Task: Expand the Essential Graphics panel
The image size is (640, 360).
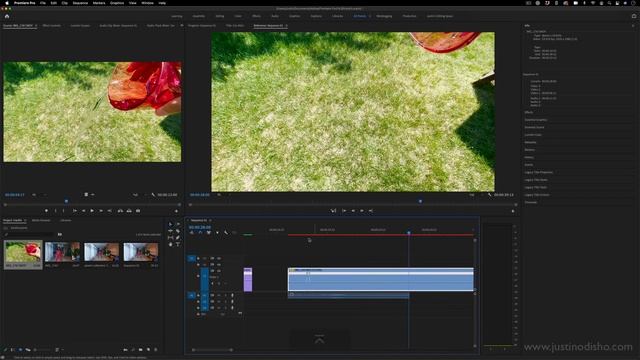Action: point(536,120)
